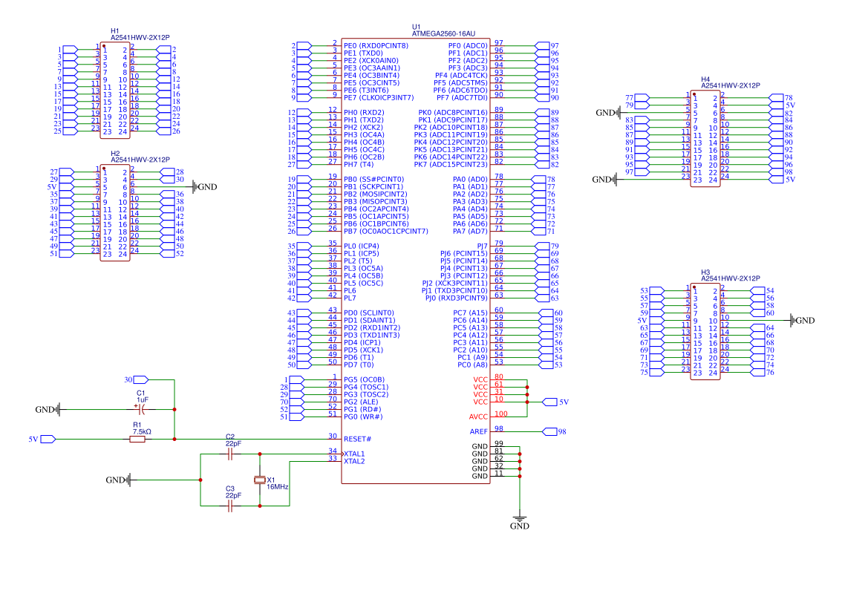This screenshot has width=868, height=614.
Task: Click the PB0 (SS#PCINT0) pin label
Action: 373,180
